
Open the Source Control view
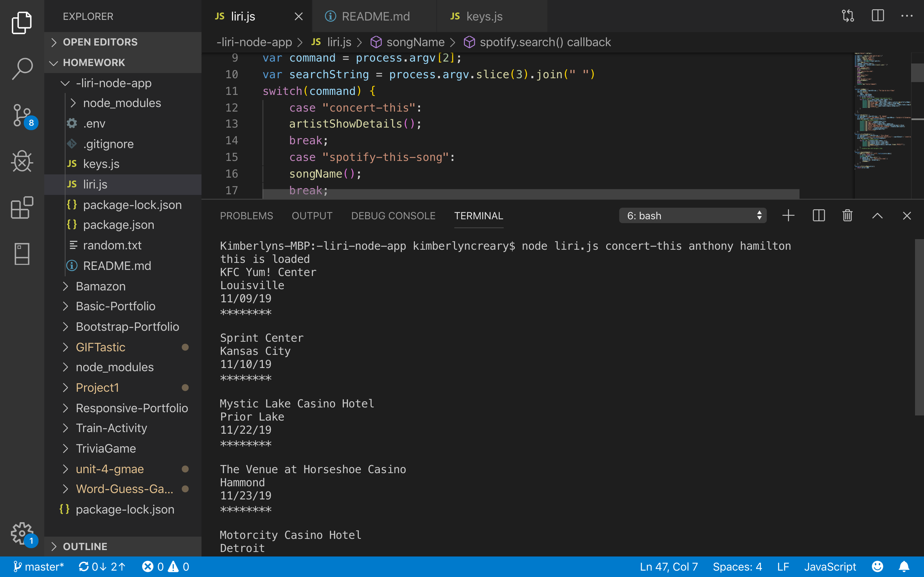[x=22, y=115]
